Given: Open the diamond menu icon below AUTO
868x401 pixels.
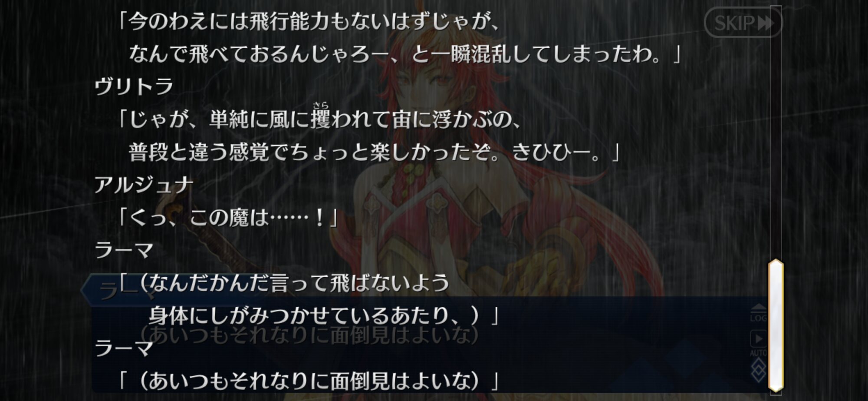Looking at the screenshot, I should coord(759,370).
